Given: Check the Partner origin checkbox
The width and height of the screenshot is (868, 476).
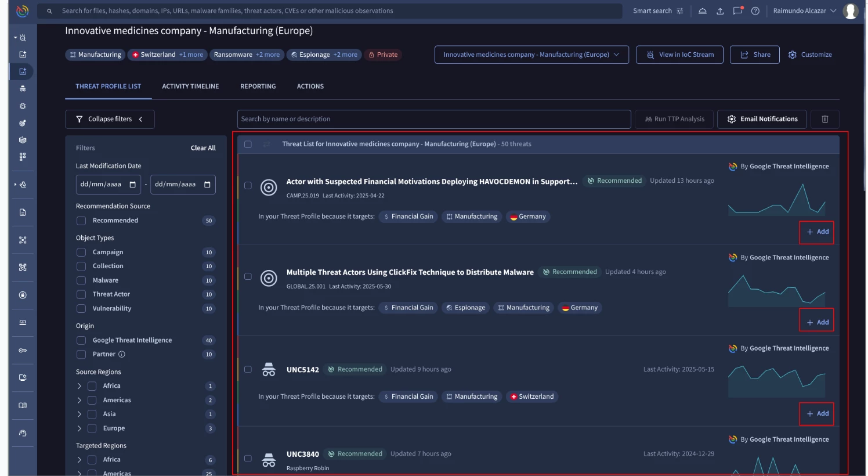Looking at the screenshot, I should (81, 354).
